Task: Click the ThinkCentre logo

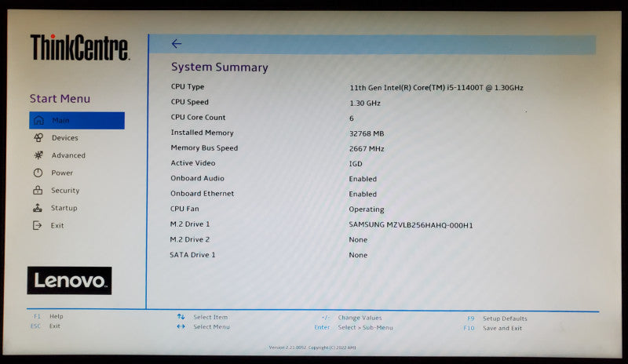Action: [80, 48]
